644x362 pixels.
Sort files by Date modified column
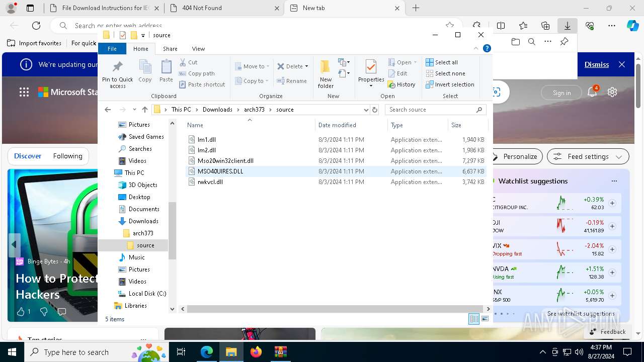coord(337,125)
